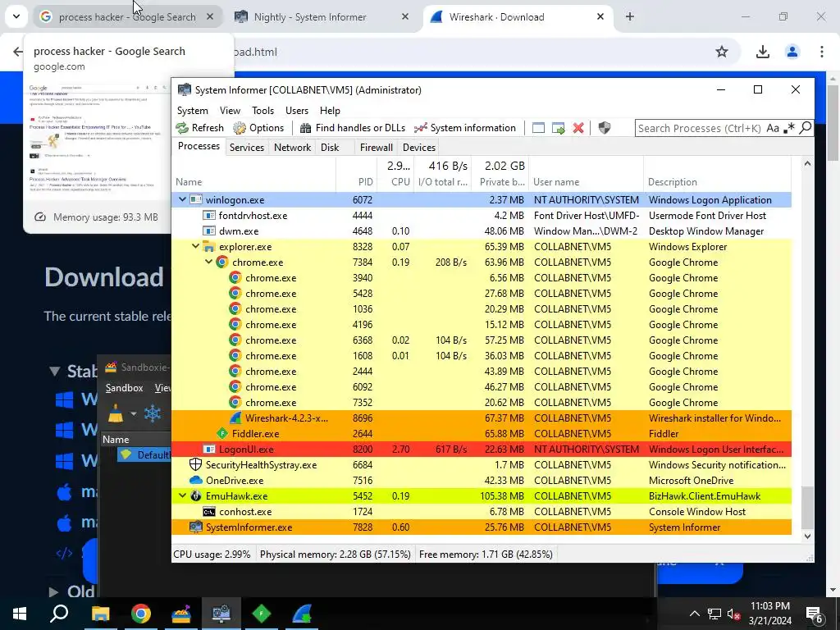Open Windows Start menu
This screenshot has width=840, height=630.
point(20,614)
